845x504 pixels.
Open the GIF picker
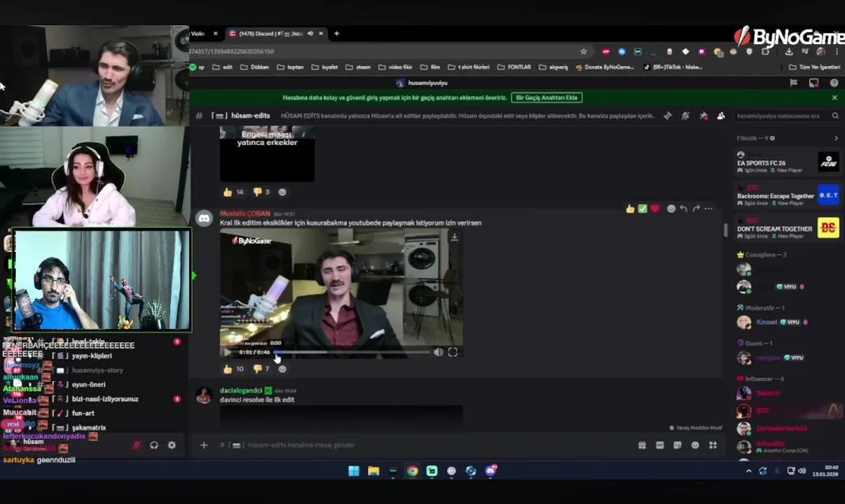click(659, 444)
